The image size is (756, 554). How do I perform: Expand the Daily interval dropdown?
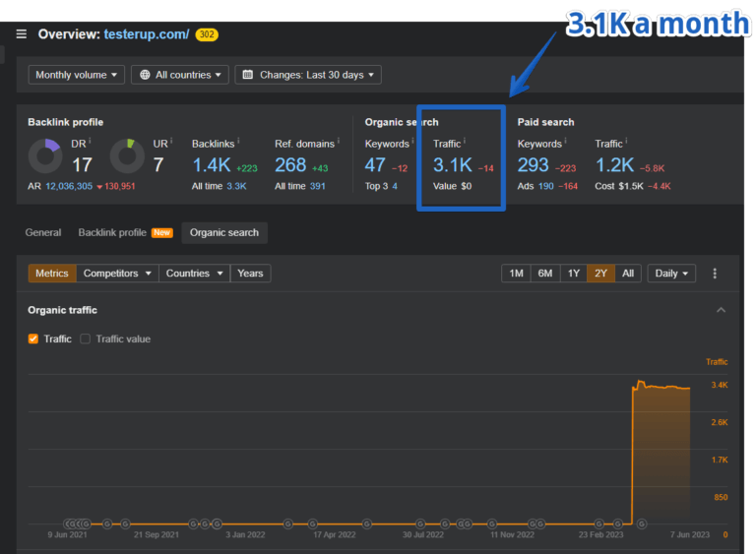tap(672, 274)
